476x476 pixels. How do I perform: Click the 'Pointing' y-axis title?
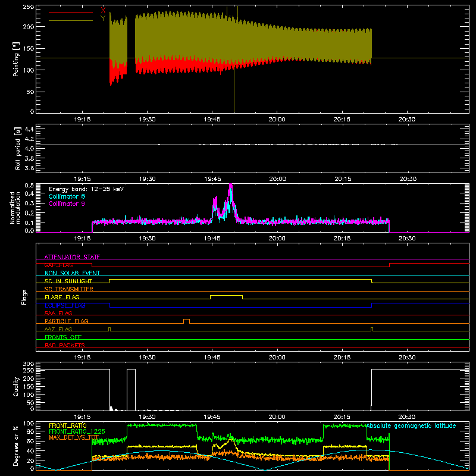16,59
